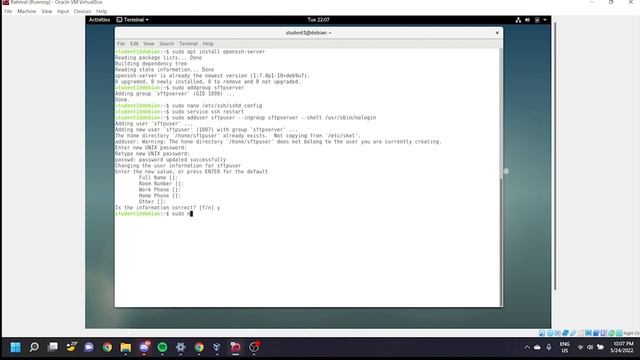
Task: Open GNOME Activities overview
Action: [99, 20]
